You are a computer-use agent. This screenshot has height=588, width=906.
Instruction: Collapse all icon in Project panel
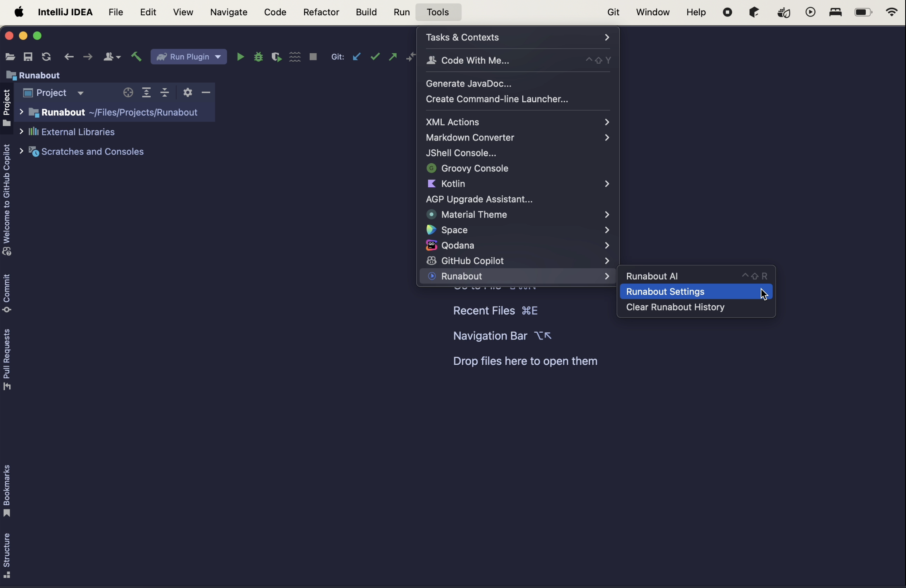click(165, 93)
